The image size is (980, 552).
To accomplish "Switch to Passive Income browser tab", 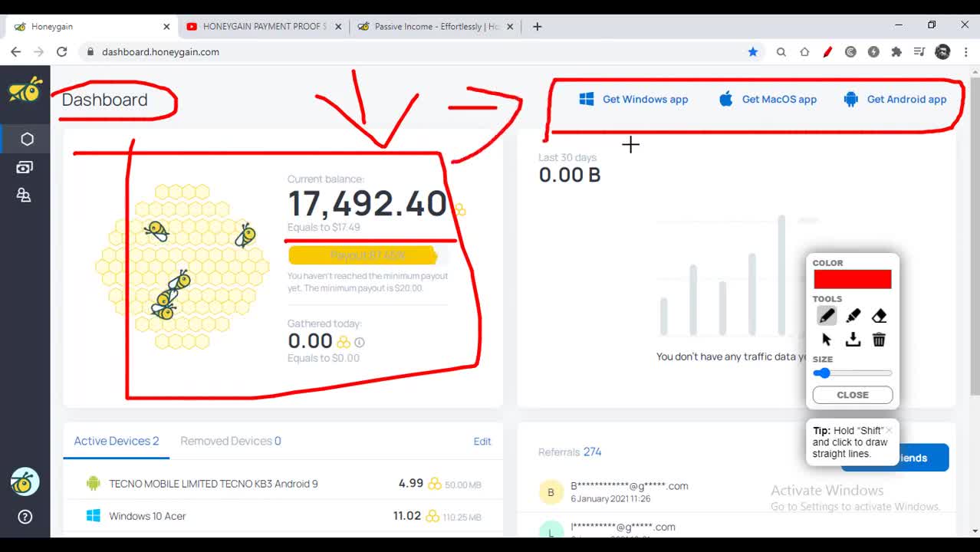I will pyautogui.click(x=436, y=26).
